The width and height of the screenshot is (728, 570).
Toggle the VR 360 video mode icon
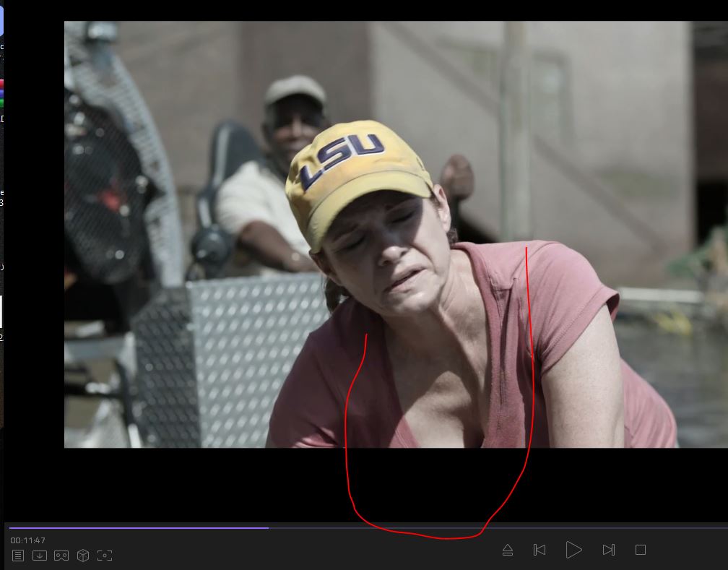[x=61, y=556]
